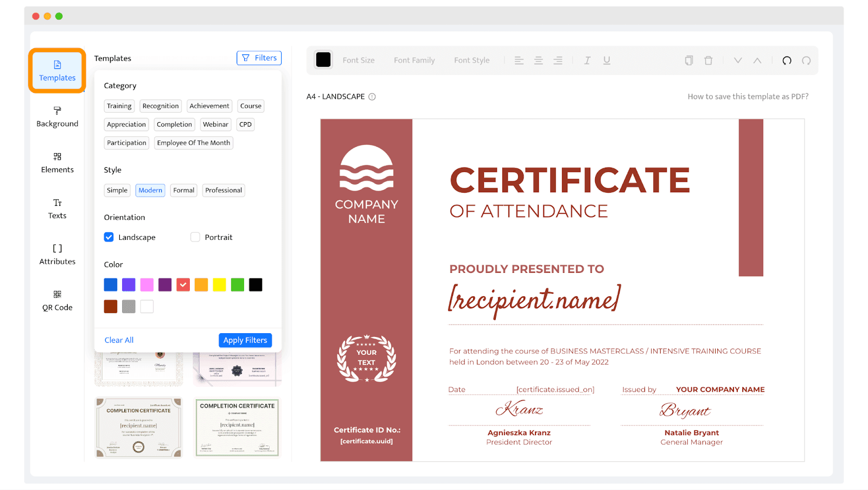This screenshot has height=490, width=868.
Task: Pick the white color swatch
Action: pyautogui.click(x=147, y=307)
